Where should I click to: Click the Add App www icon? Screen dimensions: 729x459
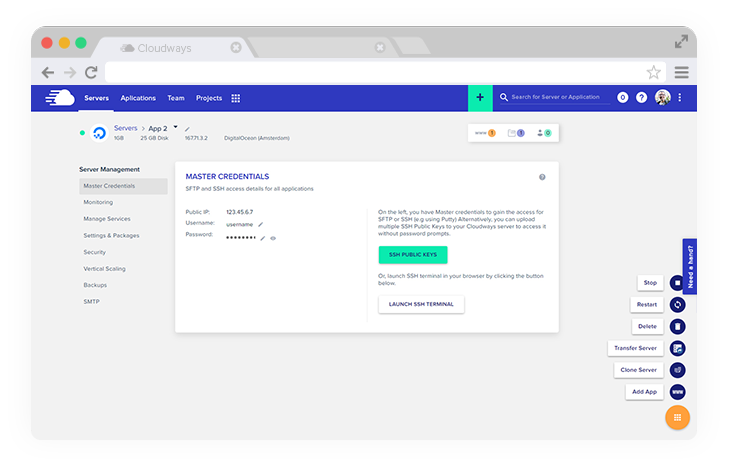(677, 392)
